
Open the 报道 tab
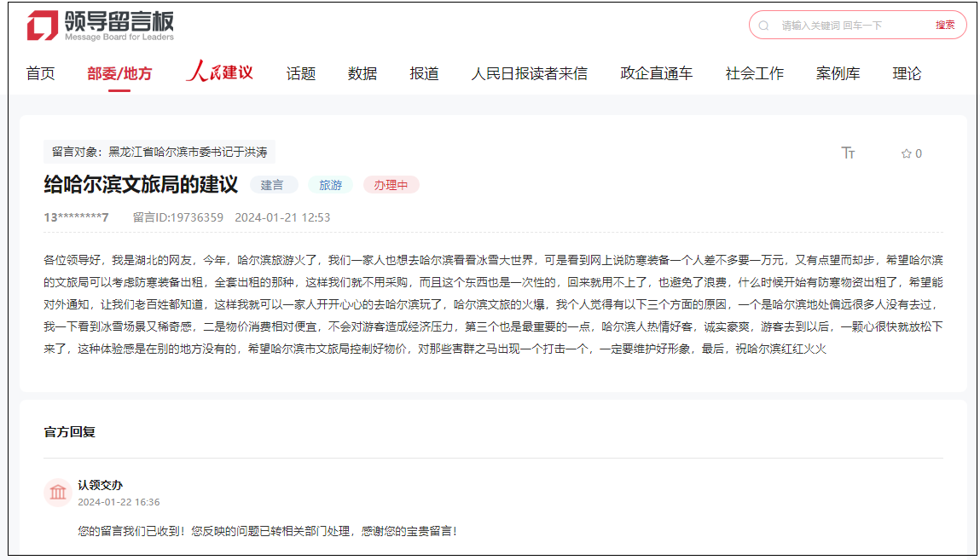pyautogui.click(x=425, y=73)
